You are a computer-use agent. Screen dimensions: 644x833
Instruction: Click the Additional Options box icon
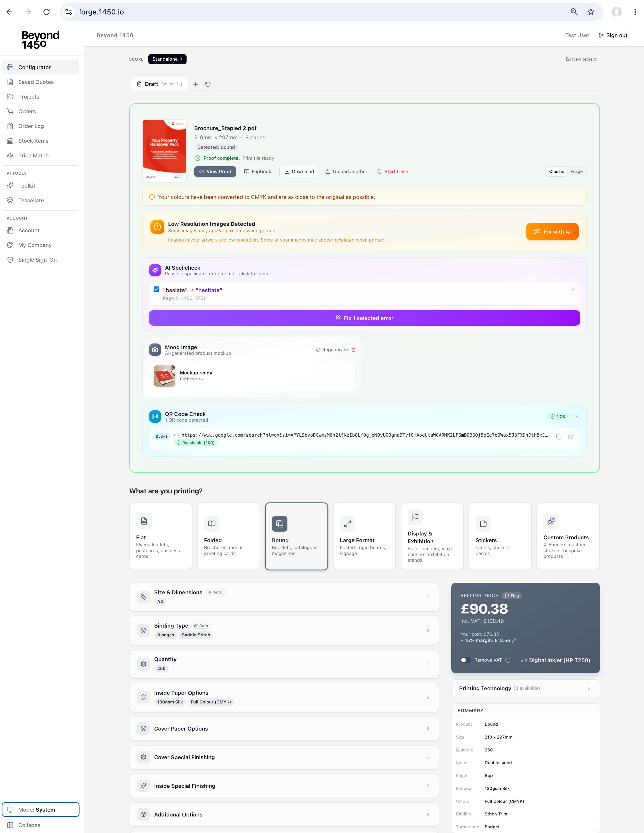pyautogui.click(x=143, y=814)
